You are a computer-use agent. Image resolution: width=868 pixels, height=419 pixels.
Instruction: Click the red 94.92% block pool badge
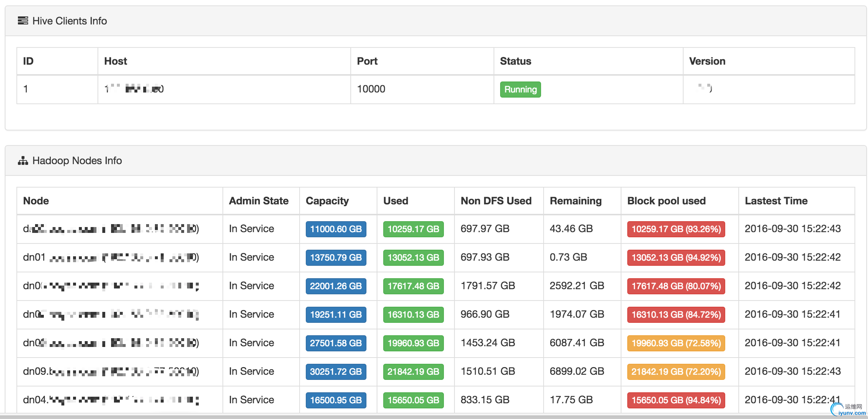pyautogui.click(x=676, y=257)
